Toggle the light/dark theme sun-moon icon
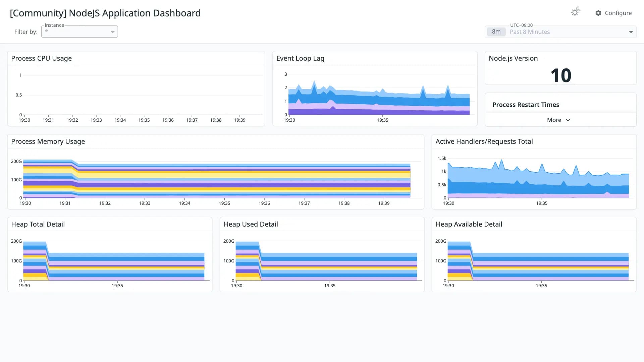This screenshot has width=644, height=362. coord(576,12)
